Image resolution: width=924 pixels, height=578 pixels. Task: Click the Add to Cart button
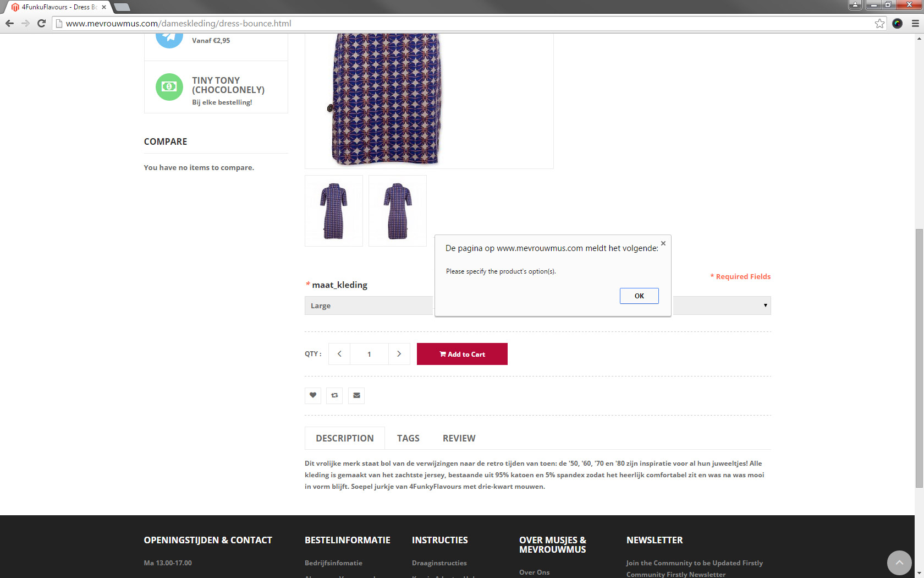[x=462, y=354]
